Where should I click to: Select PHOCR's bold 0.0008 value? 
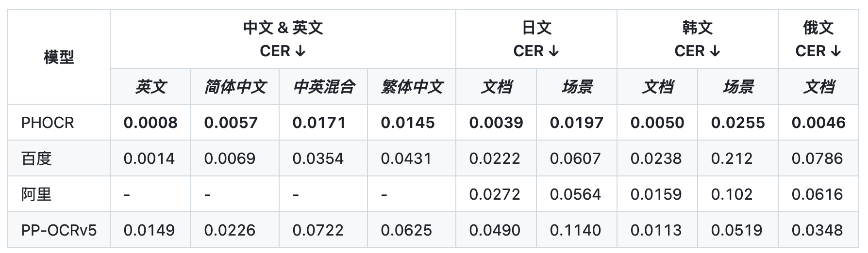(150, 123)
